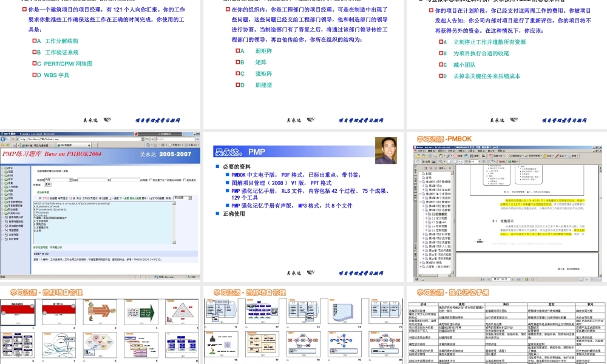Open the 文件 menu in Acrobat
Viewport: 607px width, 364px height.
click(x=419, y=151)
